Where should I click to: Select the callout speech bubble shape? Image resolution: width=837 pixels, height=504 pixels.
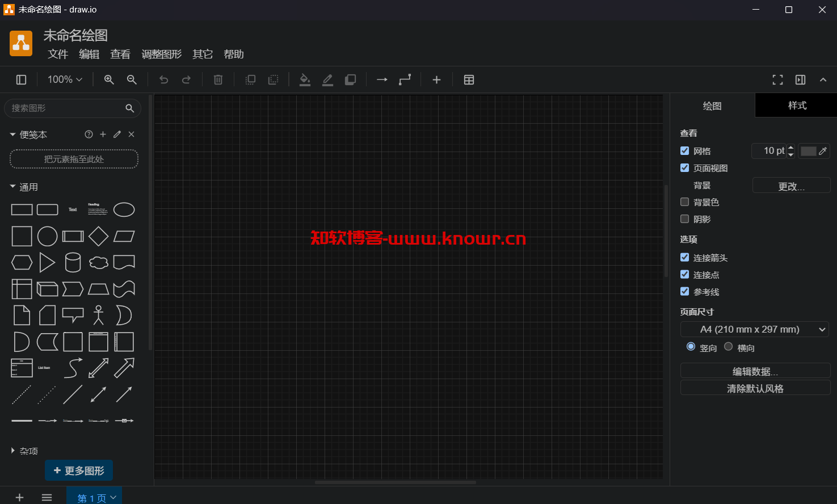click(73, 315)
